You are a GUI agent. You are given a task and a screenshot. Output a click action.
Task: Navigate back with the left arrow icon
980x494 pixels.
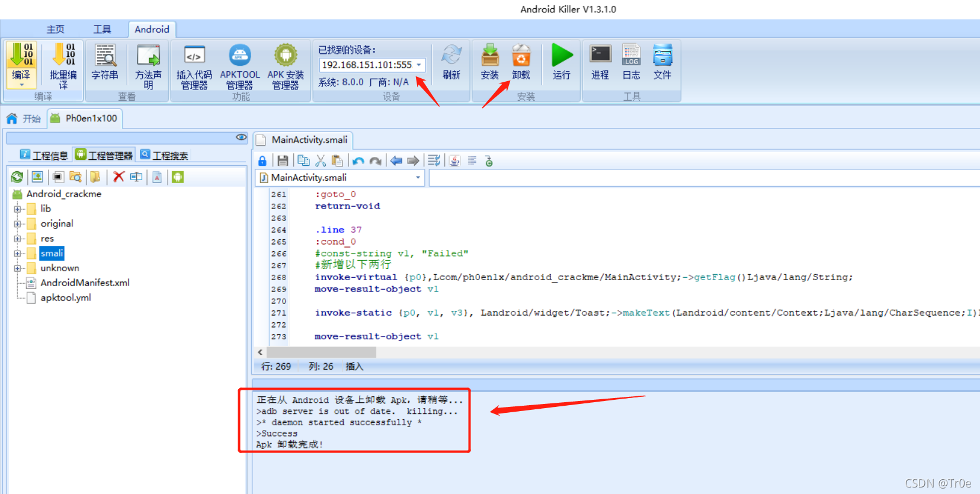coord(396,161)
